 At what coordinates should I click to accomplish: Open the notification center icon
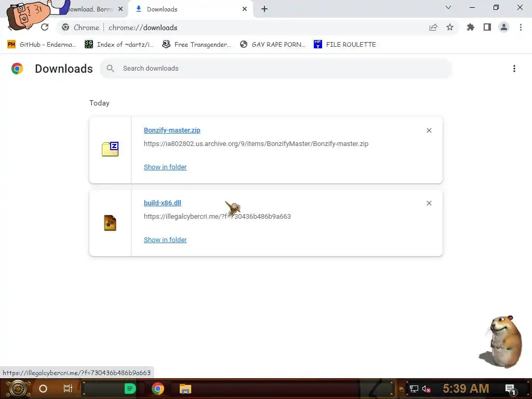[511, 389]
